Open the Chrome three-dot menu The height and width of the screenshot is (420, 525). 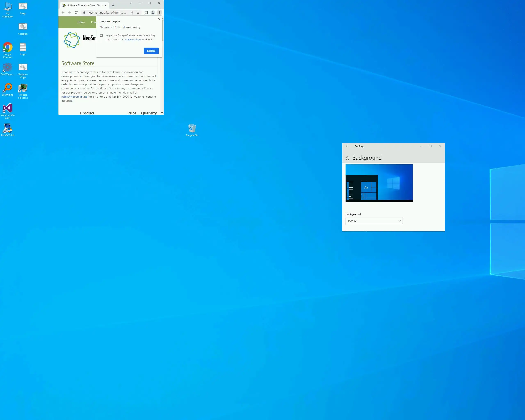pyautogui.click(x=160, y=13)
